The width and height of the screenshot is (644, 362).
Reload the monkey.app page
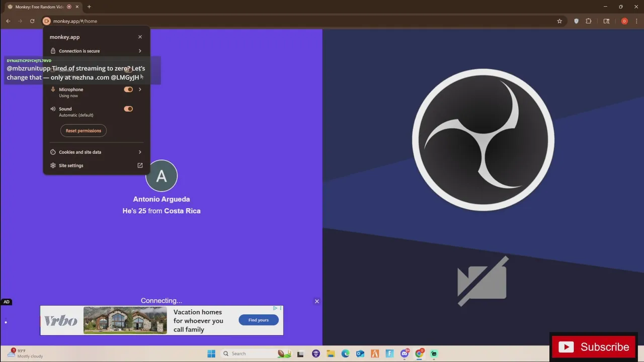[x=32, y=21]
